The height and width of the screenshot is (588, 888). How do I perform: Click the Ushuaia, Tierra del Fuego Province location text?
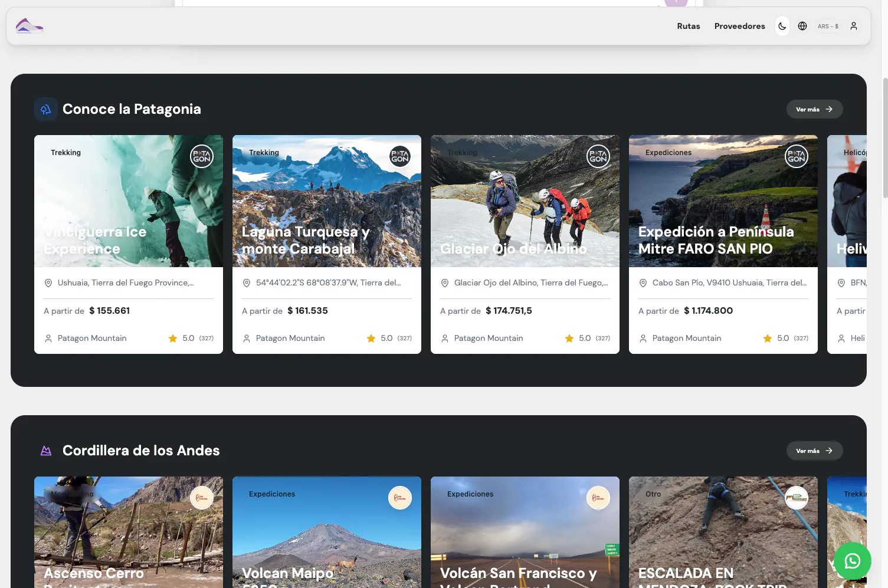point(126,283)
